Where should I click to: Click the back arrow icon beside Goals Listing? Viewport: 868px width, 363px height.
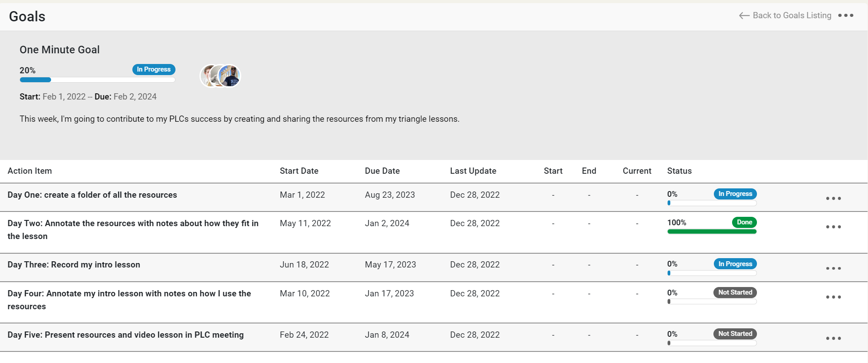point(744,16)
